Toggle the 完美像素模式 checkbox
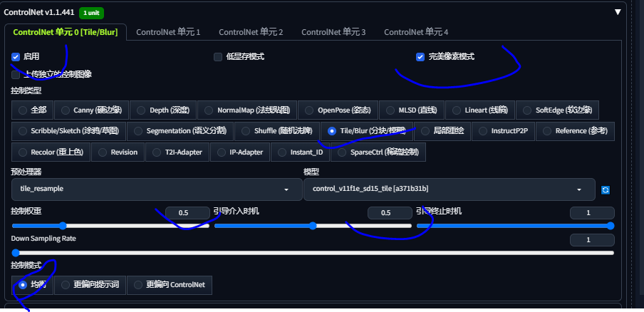 click(420, 56)
